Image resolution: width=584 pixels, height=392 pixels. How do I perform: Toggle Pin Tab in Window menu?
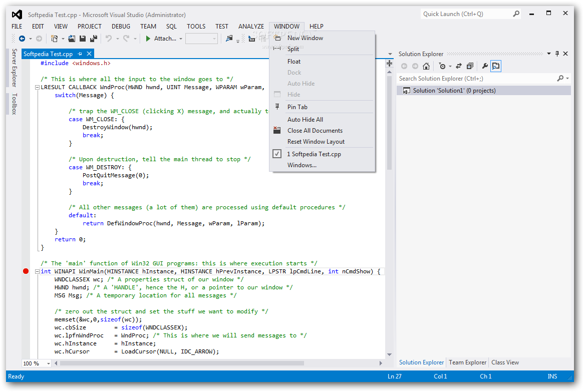[322, 107]
